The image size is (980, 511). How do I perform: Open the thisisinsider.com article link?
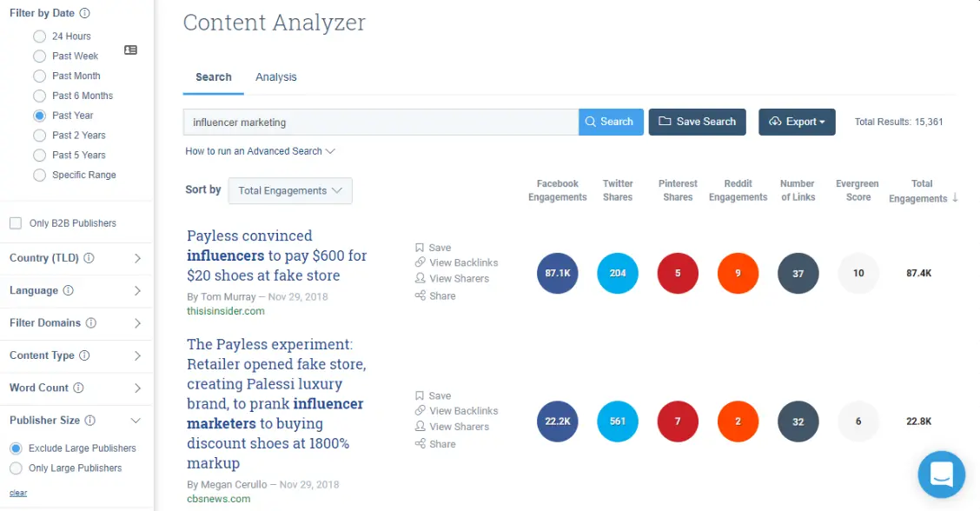pos(276,255)
